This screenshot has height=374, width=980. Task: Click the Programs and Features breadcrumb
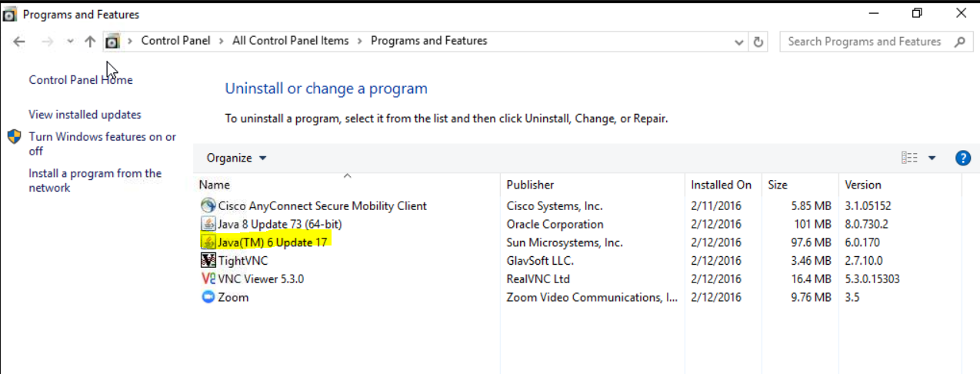(429, 41)
